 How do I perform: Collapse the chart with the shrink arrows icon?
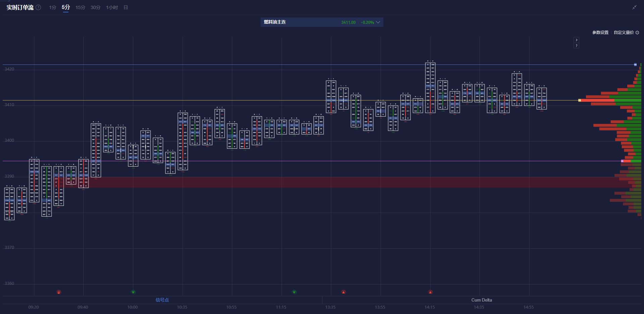[634, 7]
